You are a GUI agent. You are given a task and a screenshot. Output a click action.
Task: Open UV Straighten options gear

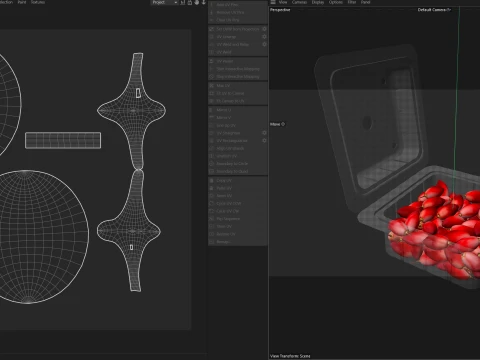pos(264,133)
